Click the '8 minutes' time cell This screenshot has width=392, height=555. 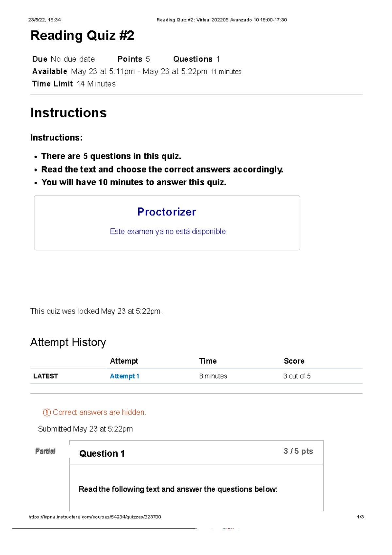[213, 376]
